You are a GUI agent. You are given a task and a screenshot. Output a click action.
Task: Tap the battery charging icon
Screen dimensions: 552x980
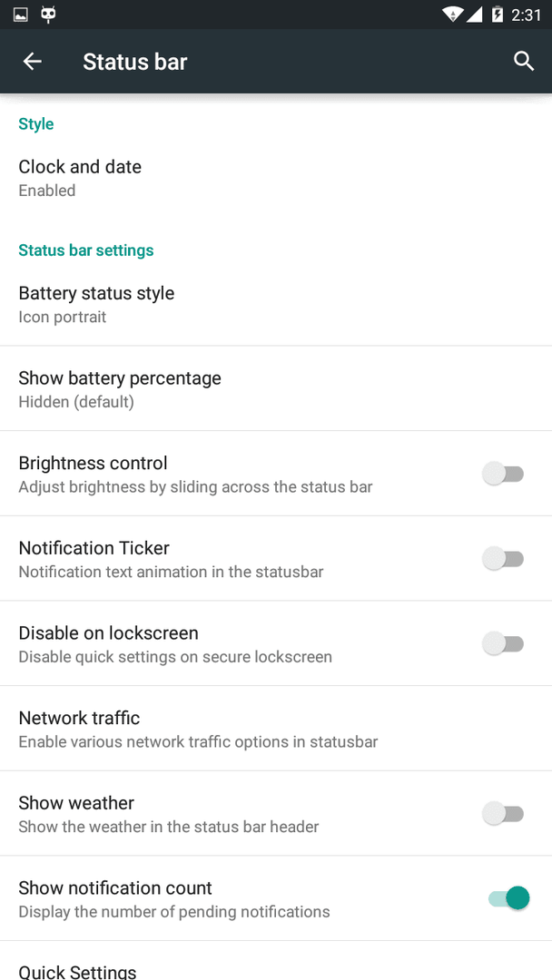pyautogui.click(x=497, y=14)
